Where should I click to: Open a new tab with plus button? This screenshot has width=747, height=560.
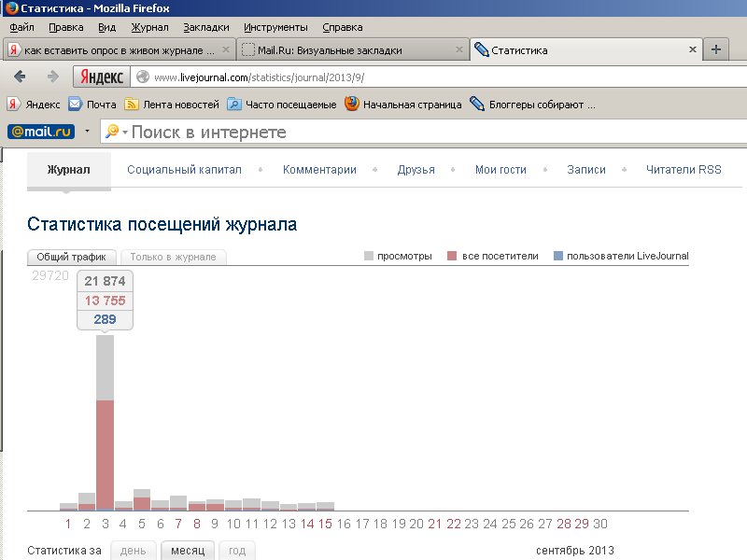[716, 49]
